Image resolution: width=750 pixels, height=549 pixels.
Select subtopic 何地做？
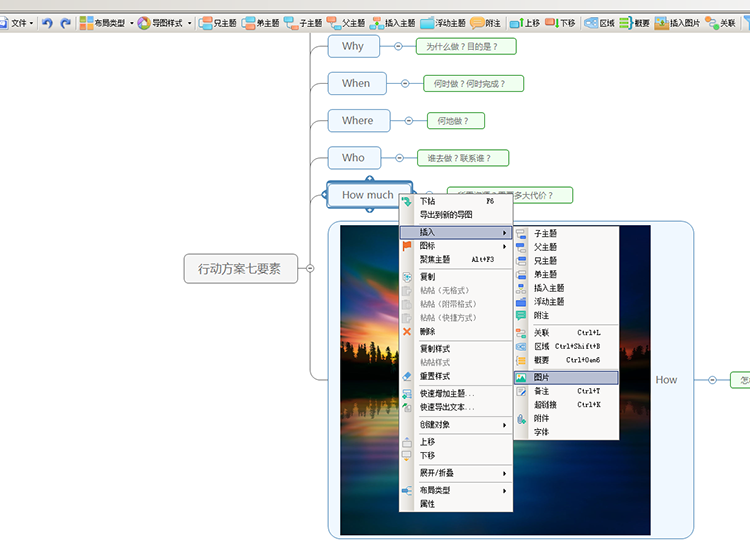(455, 121)
